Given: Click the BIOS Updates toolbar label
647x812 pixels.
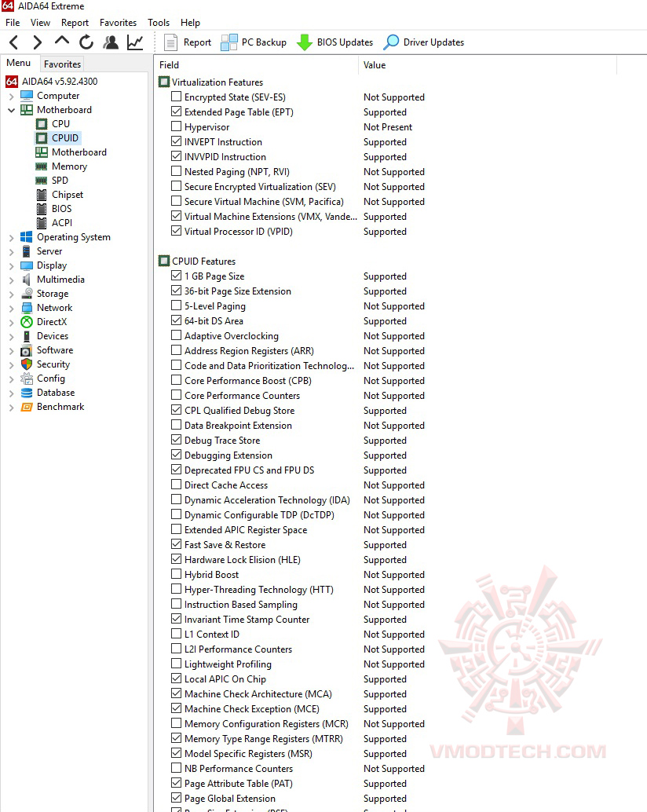Looking at the screenshot, I should click(345, 42).
